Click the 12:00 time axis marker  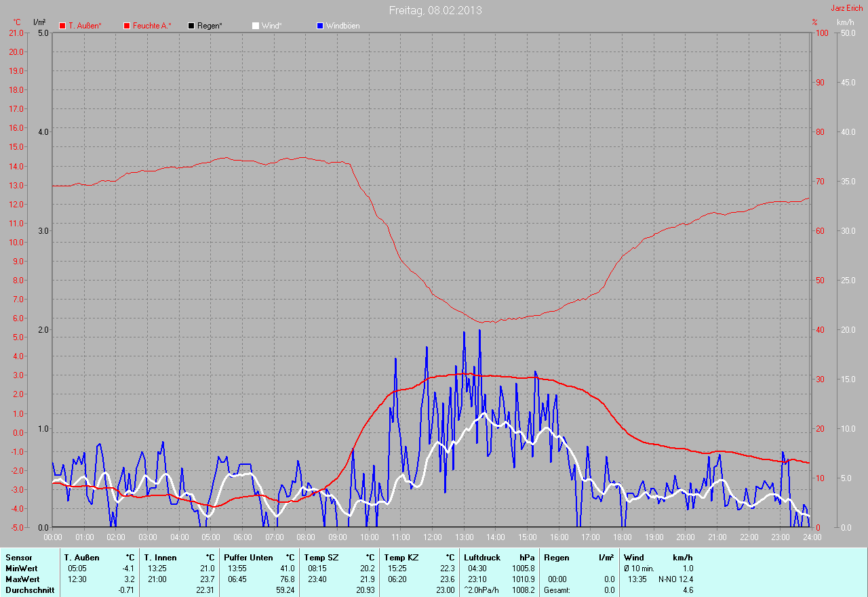(432, 537)
